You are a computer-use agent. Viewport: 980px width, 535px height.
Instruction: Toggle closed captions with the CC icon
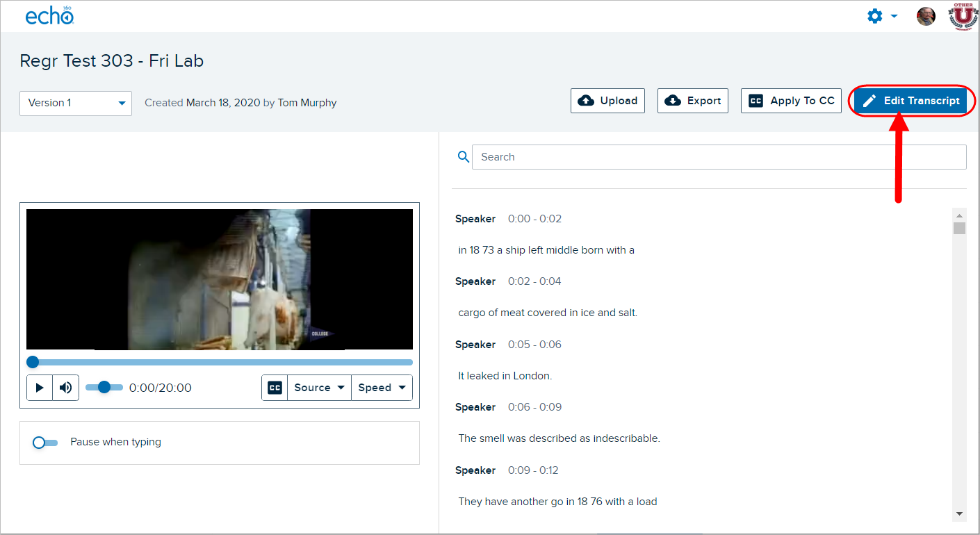pyautogui.click(x=274, y=387)
